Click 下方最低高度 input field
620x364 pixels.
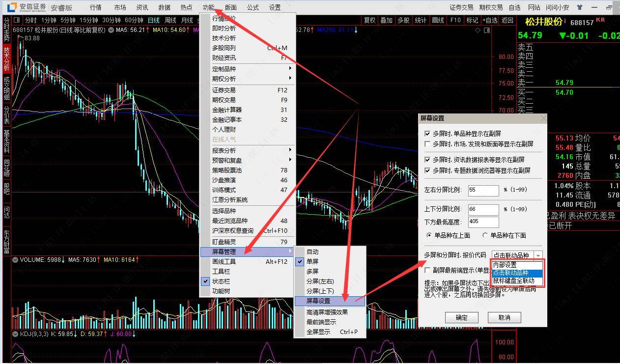tap(483, 222)
